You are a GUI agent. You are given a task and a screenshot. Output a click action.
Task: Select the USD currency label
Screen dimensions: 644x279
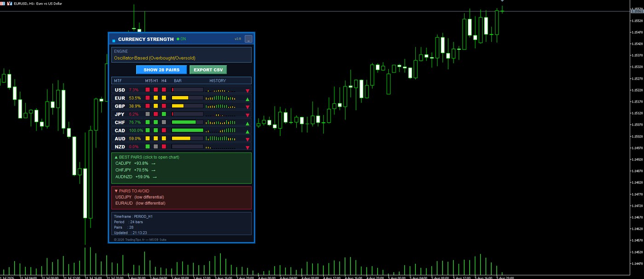120,90
